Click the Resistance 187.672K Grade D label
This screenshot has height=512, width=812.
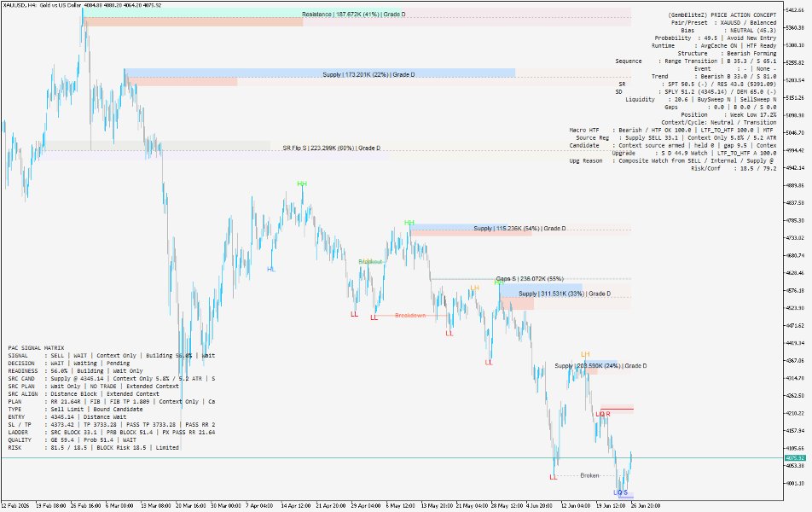point(354,15)
